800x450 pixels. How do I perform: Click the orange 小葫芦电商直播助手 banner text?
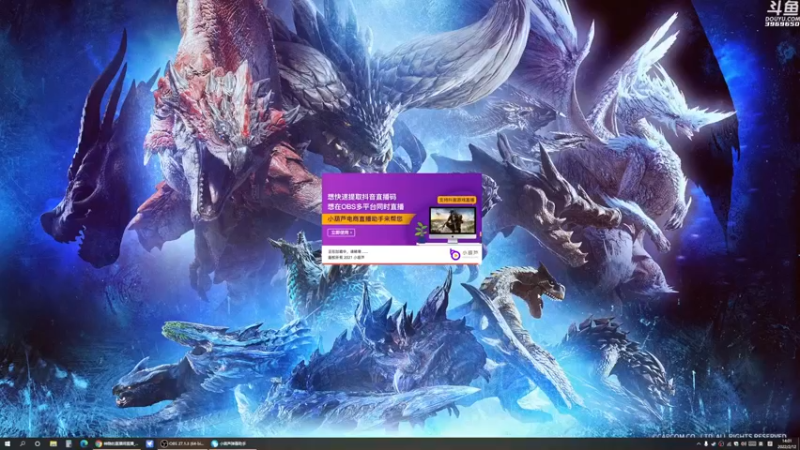pyautogui.click(x=365, y=218)
